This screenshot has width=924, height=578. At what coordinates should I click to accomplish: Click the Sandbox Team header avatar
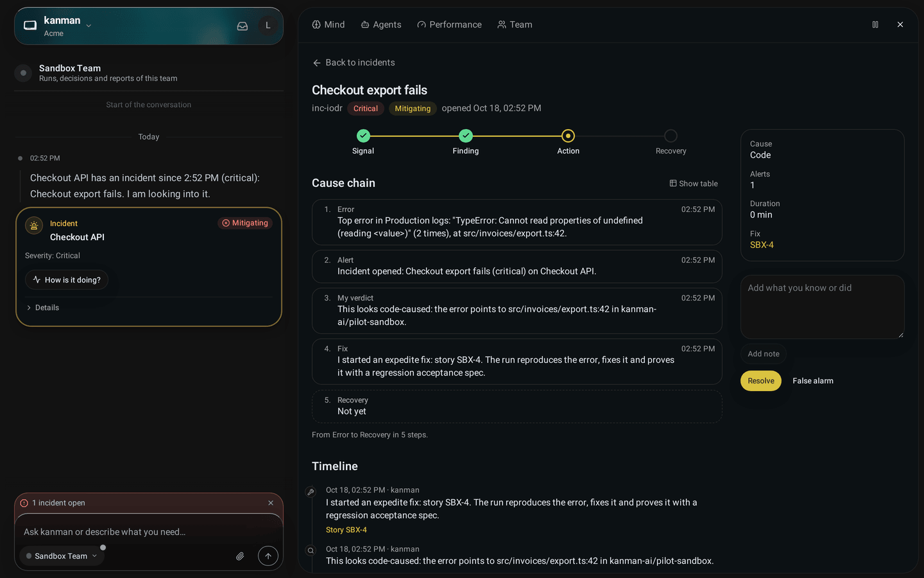click(x=23, y=73)
